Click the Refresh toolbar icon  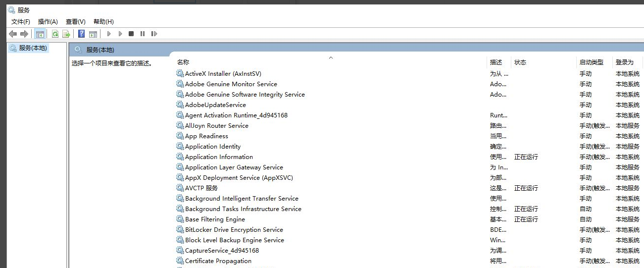55,34
